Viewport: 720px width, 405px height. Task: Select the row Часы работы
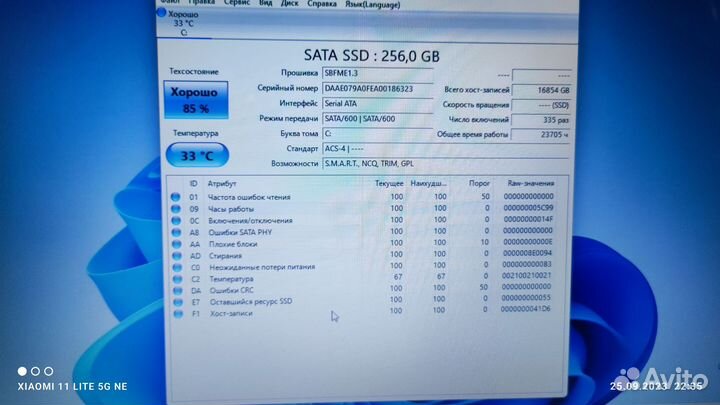click(363, 208)
